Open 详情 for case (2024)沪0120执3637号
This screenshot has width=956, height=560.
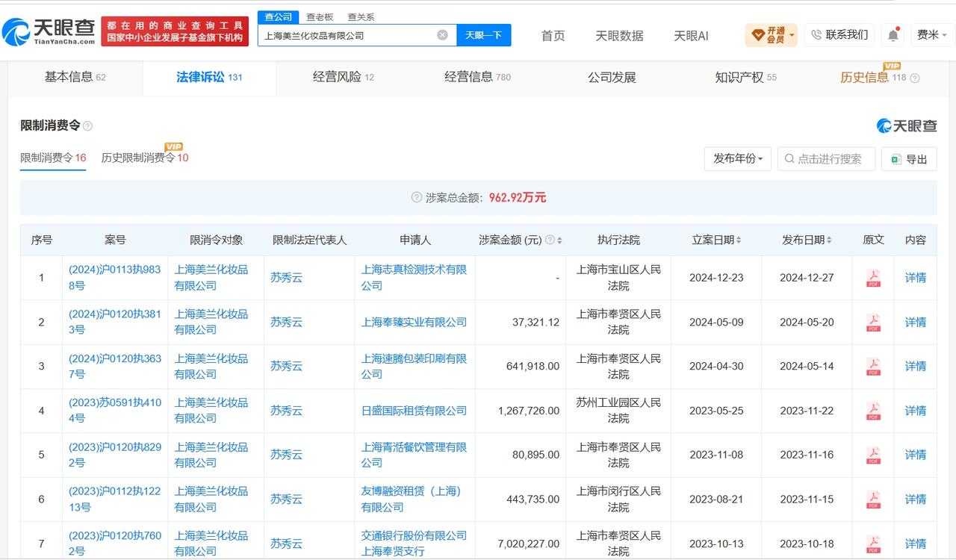click(x=916, y=367)
